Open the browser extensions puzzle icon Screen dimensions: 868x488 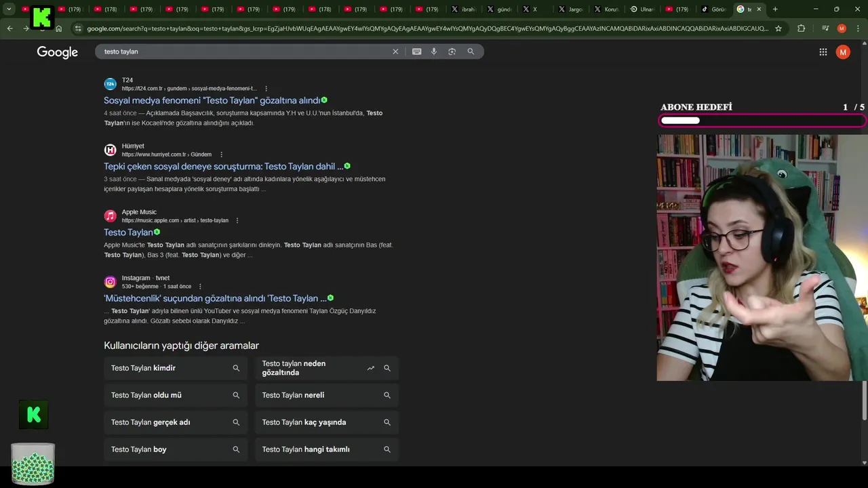801,28
